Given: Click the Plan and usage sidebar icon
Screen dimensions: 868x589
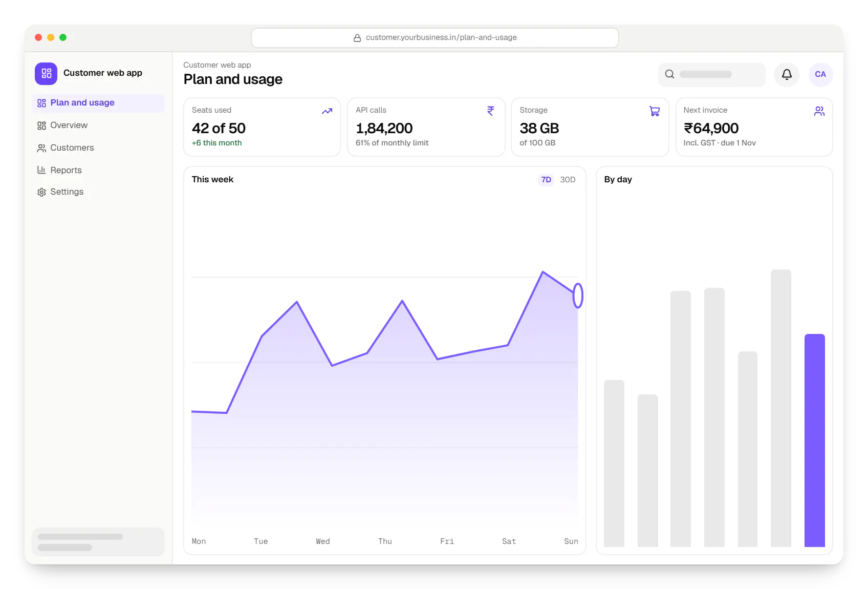Looking at the screenshot, I should [x=41, y=103].
